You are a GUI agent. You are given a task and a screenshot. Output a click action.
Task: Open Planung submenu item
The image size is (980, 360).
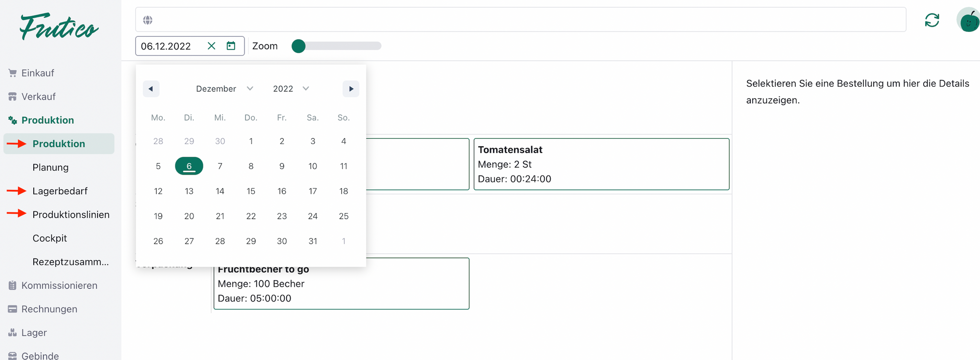[x=50, y=167]
